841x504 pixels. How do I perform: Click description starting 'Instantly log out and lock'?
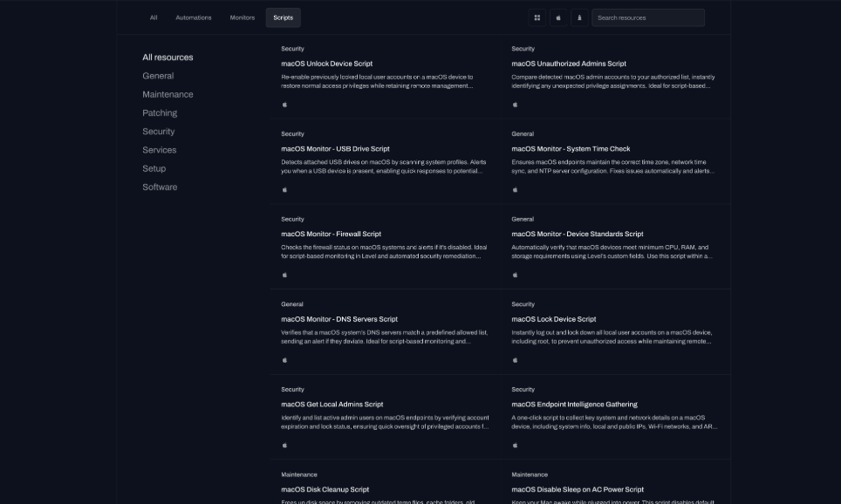point(612,337)
